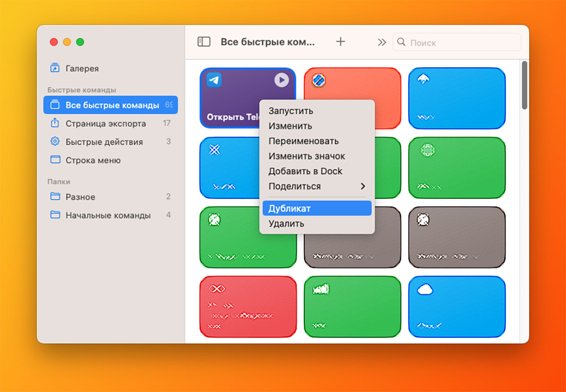The height and width of the screenshot is (392, 566).
Task: Choose Удалить in the context menu
Action: (x=317, y=223)
